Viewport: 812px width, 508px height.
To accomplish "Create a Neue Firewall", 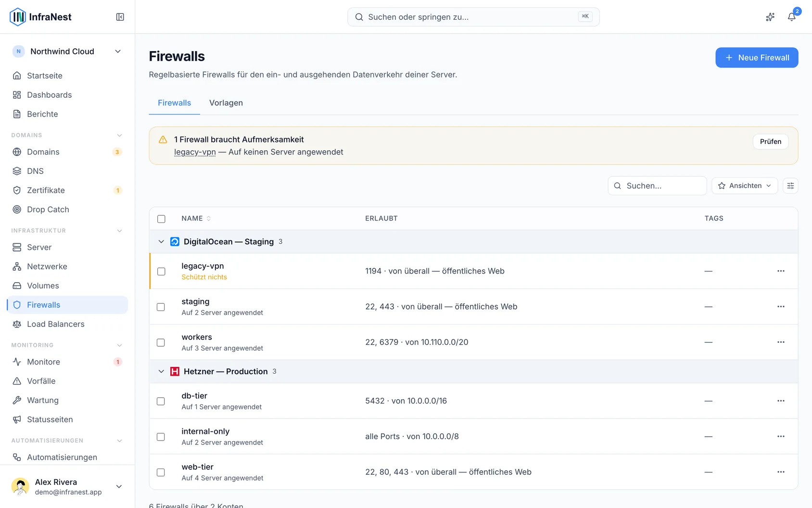I will (x=757, y=58).
